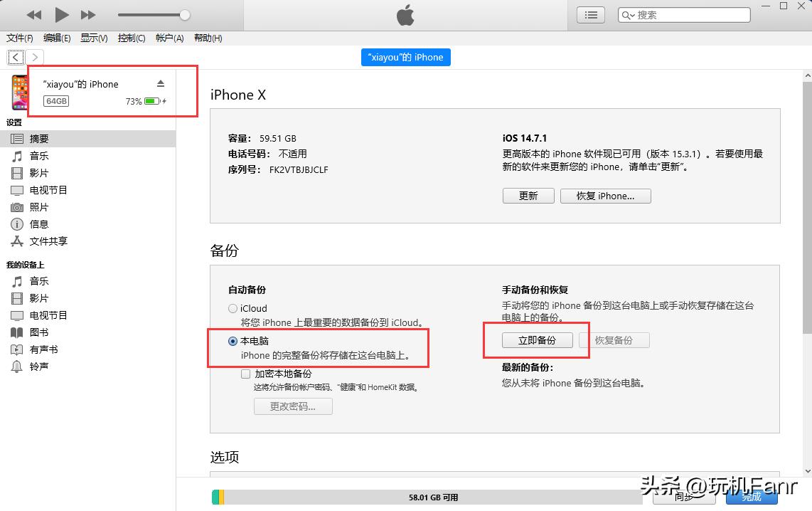Open the 控制 menu

tap(131, 38)
